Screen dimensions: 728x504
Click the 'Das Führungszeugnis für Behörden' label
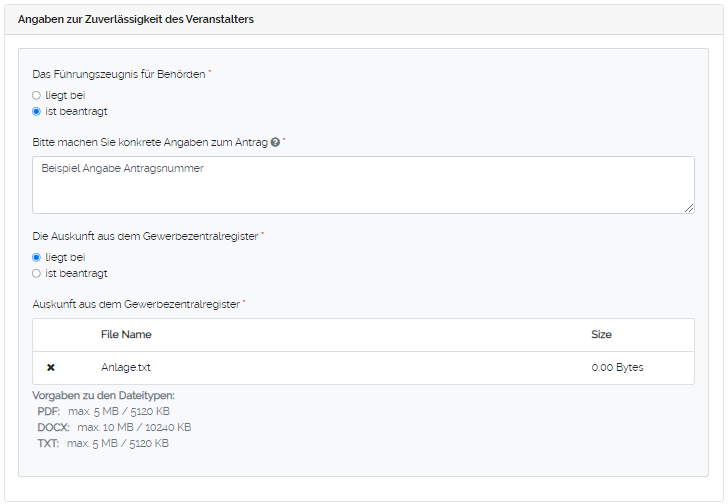click(x=119, y=75)
